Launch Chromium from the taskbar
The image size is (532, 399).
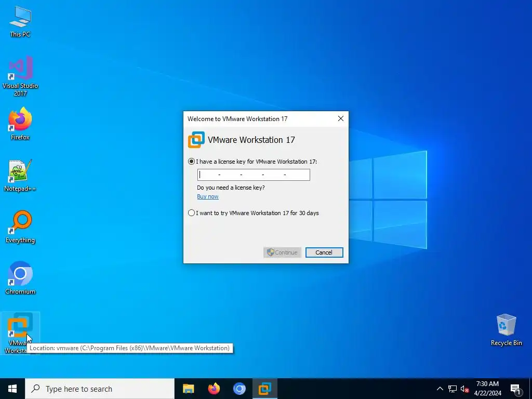[239, 389]
